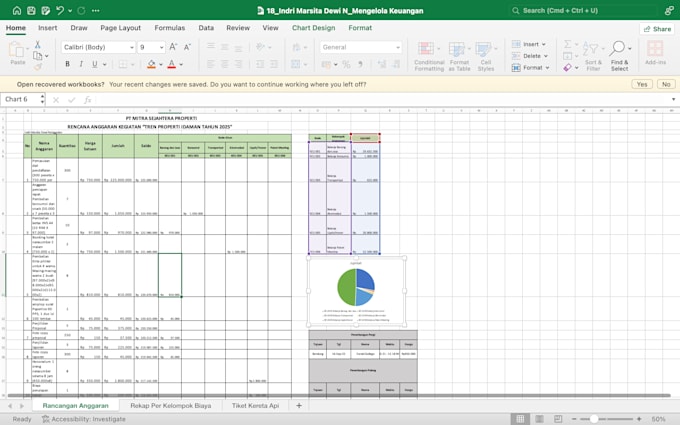Click the Add-ins icon

tap(655, 53)
